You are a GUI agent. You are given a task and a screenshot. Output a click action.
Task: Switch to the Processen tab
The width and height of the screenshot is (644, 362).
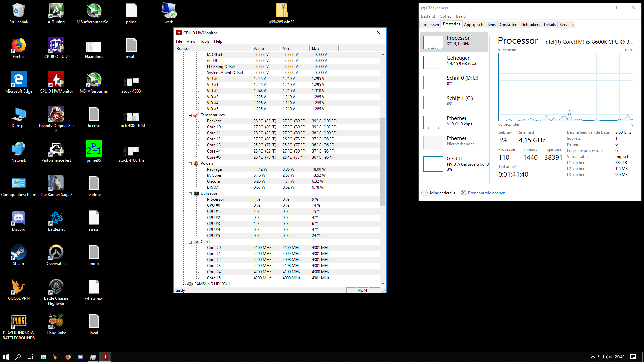(430, 25)
